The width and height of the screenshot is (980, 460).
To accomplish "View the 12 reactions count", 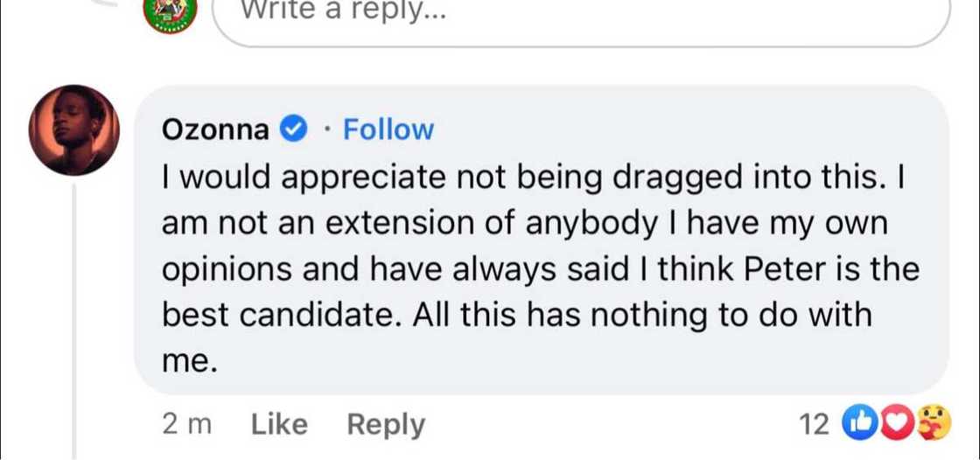I will tap(813, 425).
